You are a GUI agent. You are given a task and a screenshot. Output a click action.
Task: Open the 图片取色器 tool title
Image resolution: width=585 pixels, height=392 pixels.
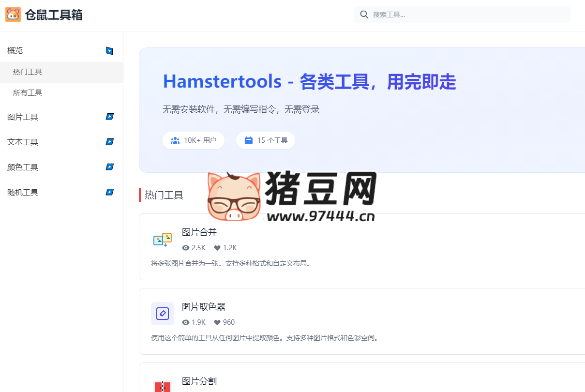(204, 307)
